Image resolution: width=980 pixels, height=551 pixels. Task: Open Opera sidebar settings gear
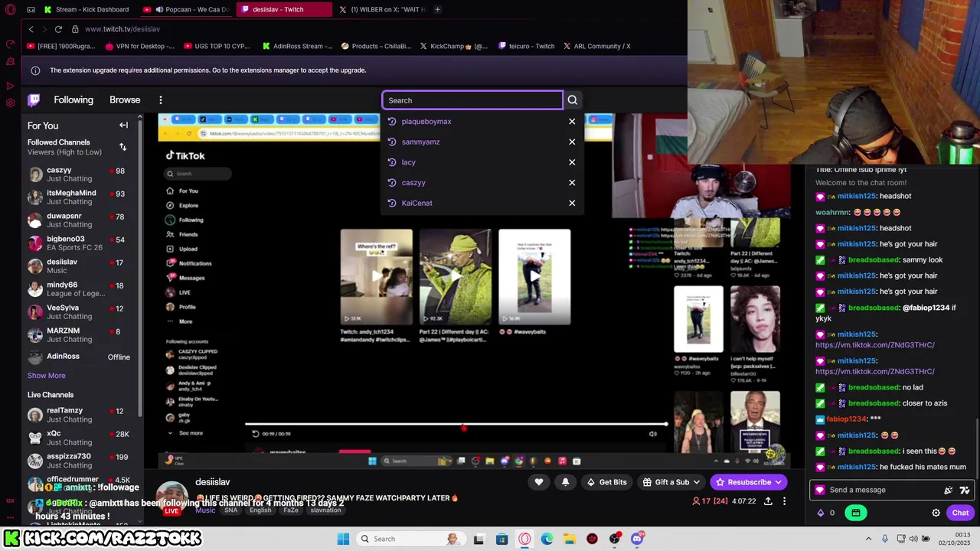11,103
